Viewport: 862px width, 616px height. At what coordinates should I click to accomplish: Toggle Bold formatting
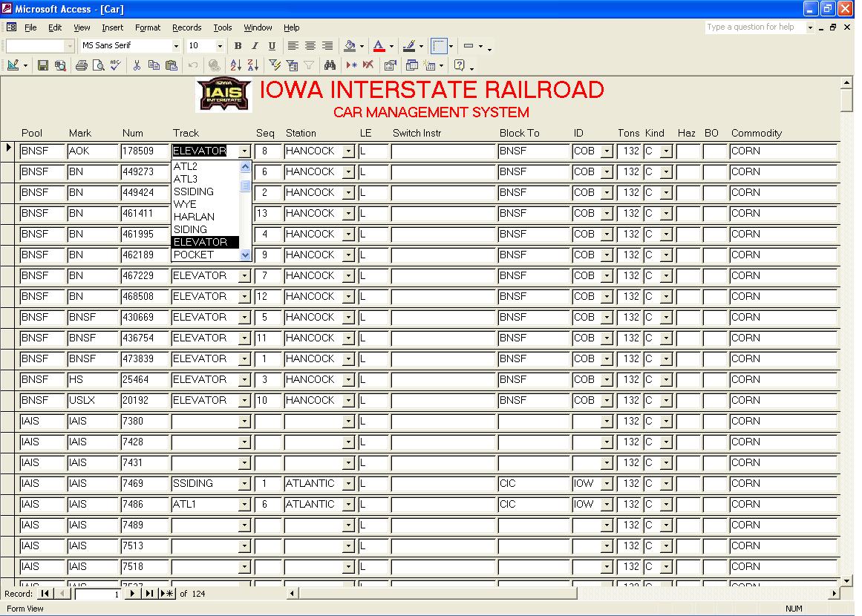(x=238, y=46)
